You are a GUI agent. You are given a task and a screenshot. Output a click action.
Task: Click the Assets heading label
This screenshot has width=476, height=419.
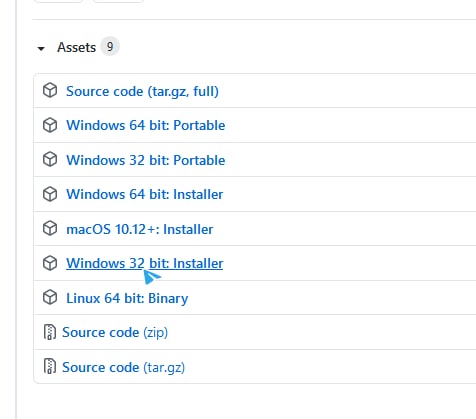76,47
